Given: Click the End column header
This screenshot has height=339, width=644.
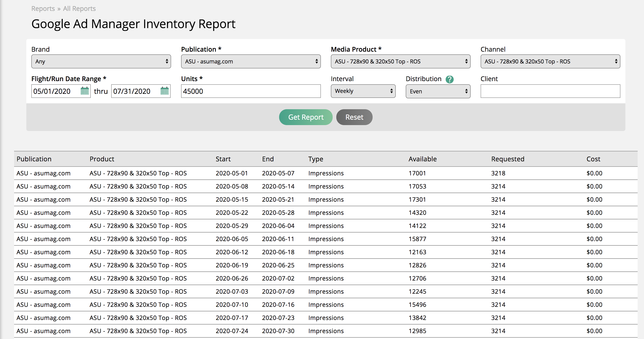Looking at the screenshot, I should tap(268, 159).
